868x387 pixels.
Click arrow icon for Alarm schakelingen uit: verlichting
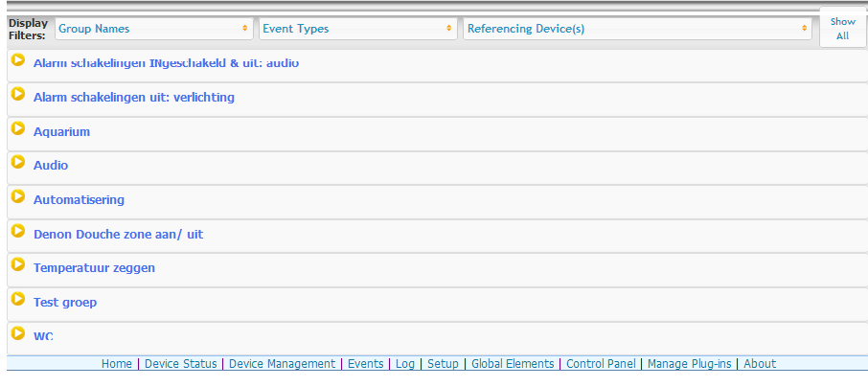pyautogui.click(x=17, y=94)
